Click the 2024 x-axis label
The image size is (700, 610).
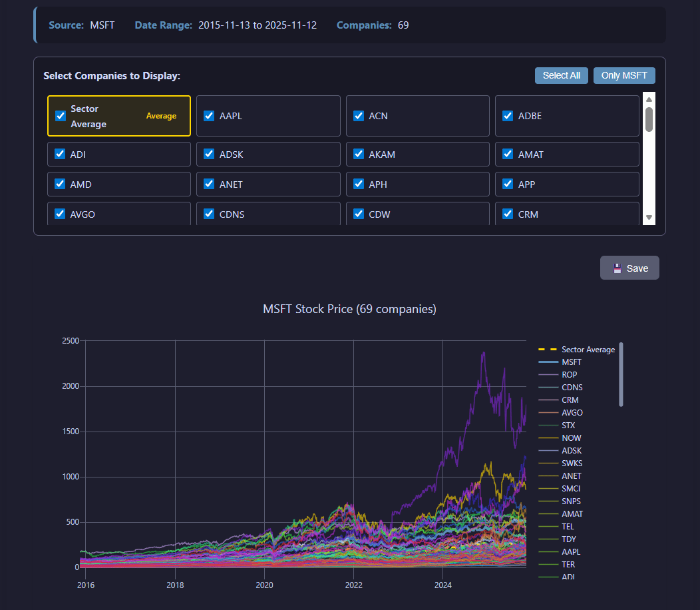coord(443,585)
